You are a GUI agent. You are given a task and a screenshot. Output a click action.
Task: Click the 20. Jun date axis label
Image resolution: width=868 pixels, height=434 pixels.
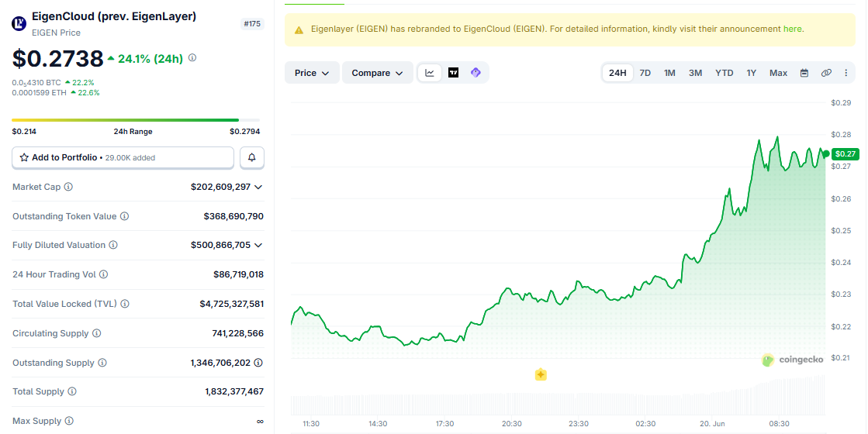[x=712, y=424]
